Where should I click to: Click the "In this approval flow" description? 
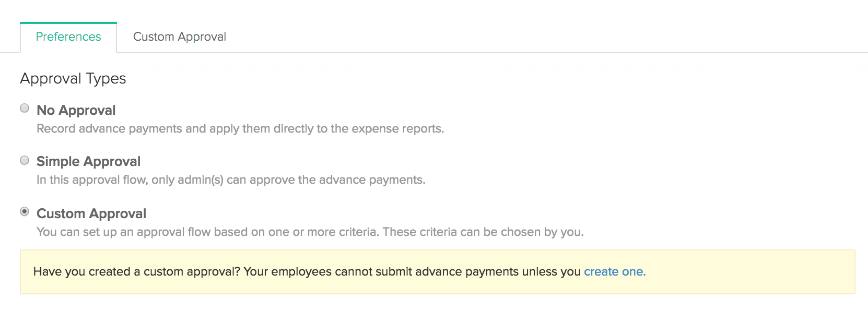[92, 180]
